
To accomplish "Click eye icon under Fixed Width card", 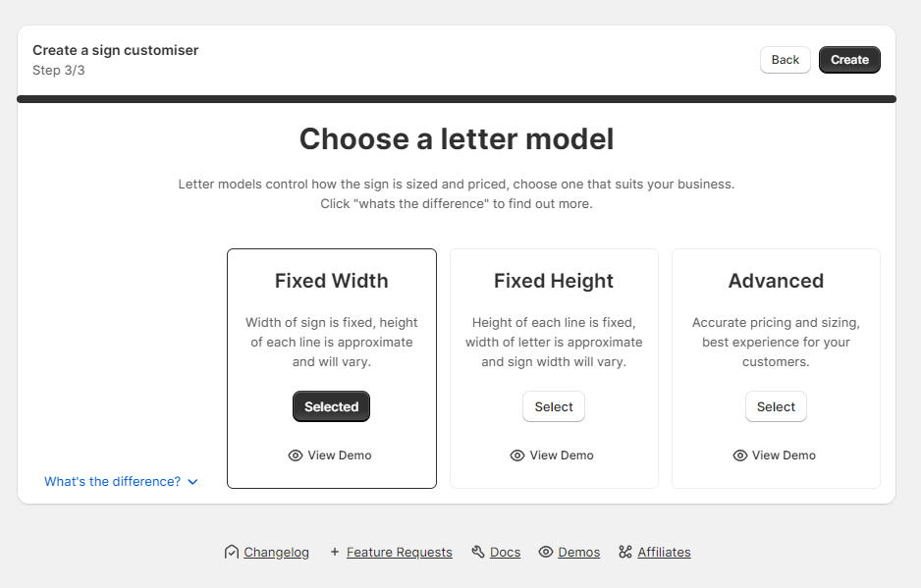I will 296,455.
